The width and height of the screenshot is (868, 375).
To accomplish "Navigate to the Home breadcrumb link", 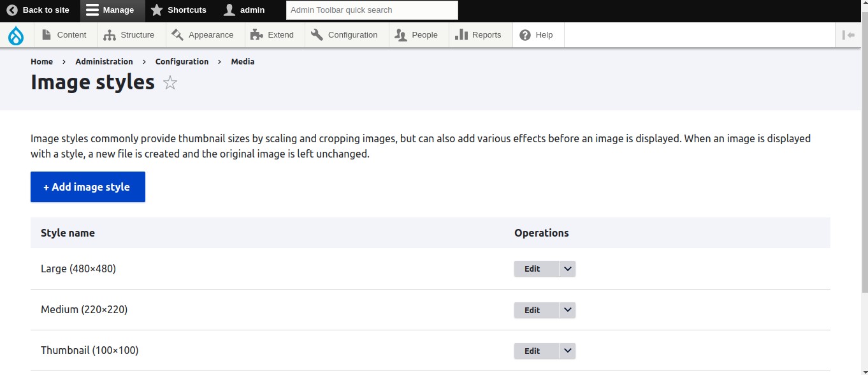I will [41, 61].
